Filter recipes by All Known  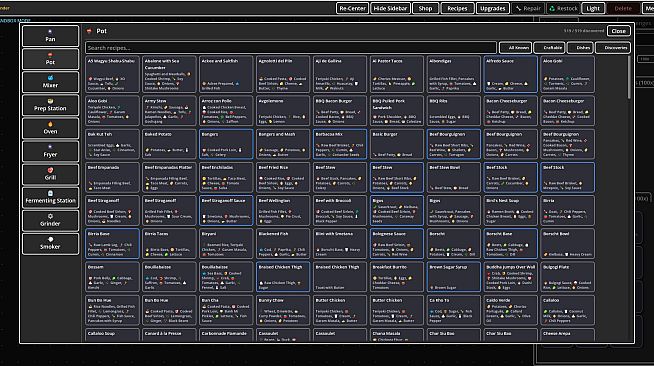(516, 48)
